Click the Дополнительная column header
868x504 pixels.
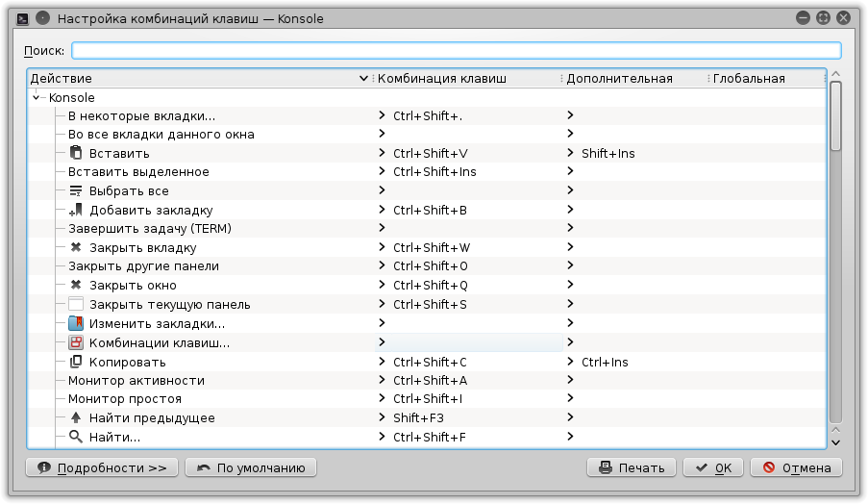click(635, 78)
